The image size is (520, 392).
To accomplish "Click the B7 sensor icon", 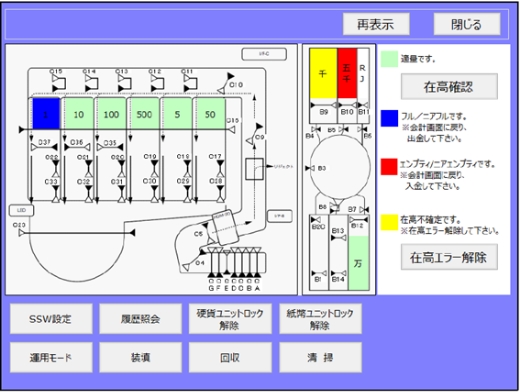I will pyautogui.click(x=364, y=210).
